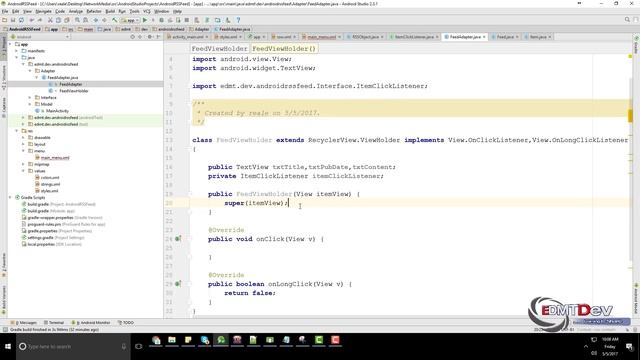Click the Copy toolbar icon
The height and width of the screenshot is (360, 640).
coord(58,20)
